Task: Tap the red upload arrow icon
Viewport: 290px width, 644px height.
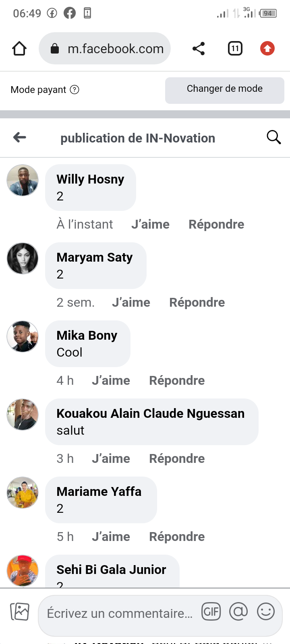Action: click(267, 49)
